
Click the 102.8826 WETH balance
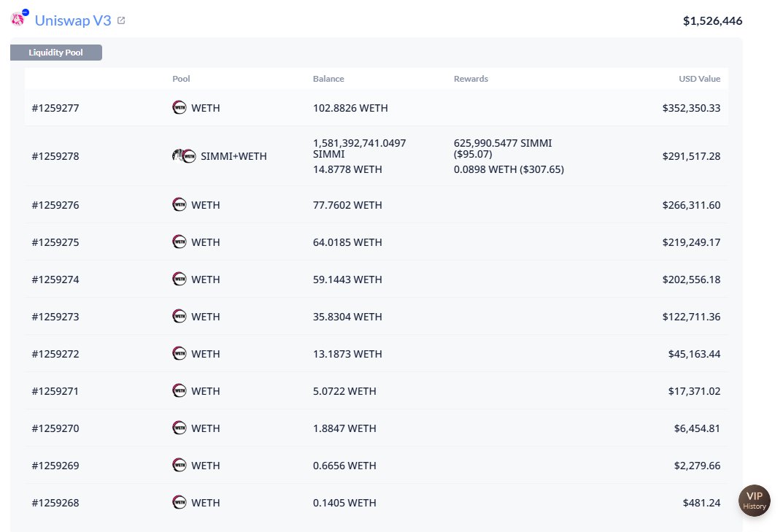[350, 108]
